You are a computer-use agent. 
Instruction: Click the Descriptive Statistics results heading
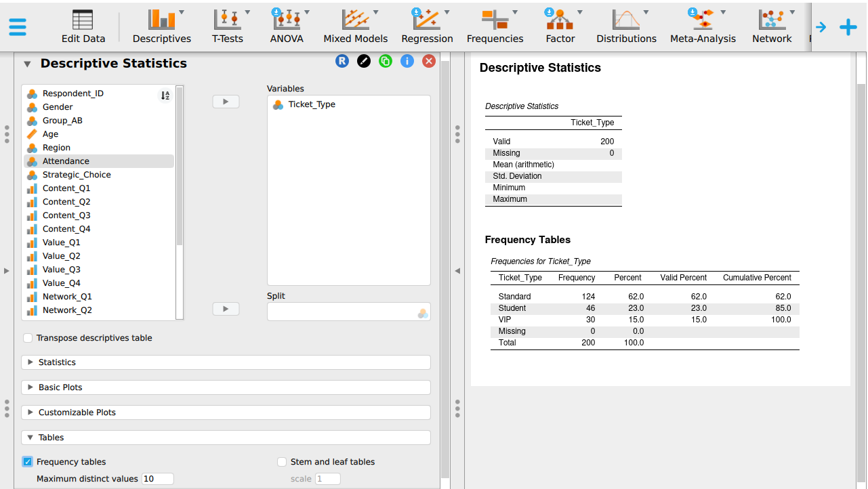coord(540,68)
